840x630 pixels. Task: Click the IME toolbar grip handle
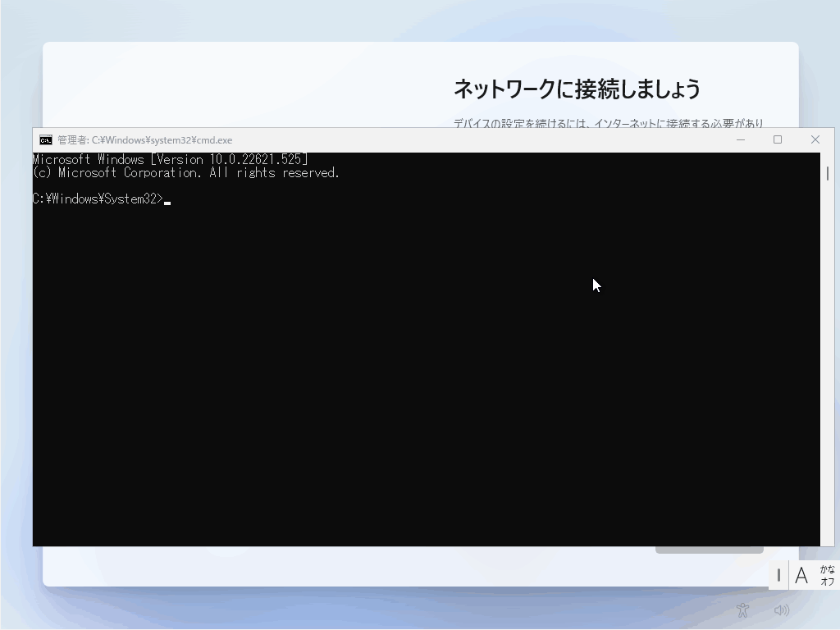778,575
